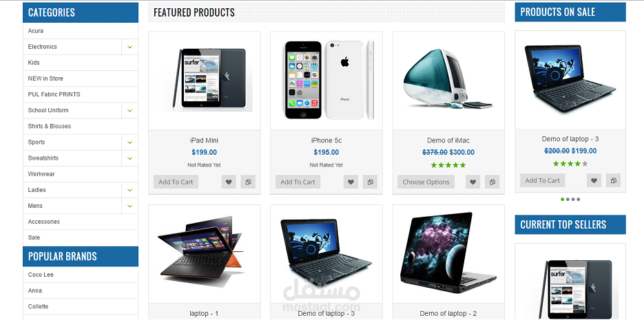Image resolution: width=644 pixels, height=320 pixels.
Task: Expand the Electronics category arrow
Action: [129, 47]
